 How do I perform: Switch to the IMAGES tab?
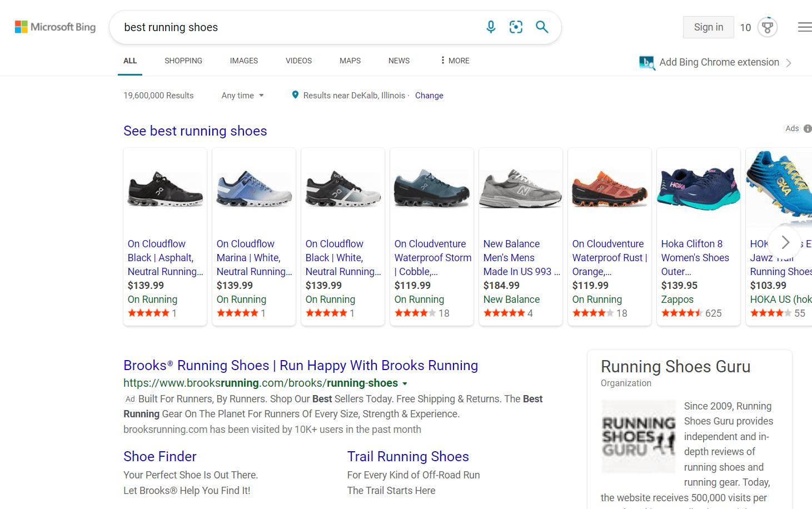[x=243, y=60]
